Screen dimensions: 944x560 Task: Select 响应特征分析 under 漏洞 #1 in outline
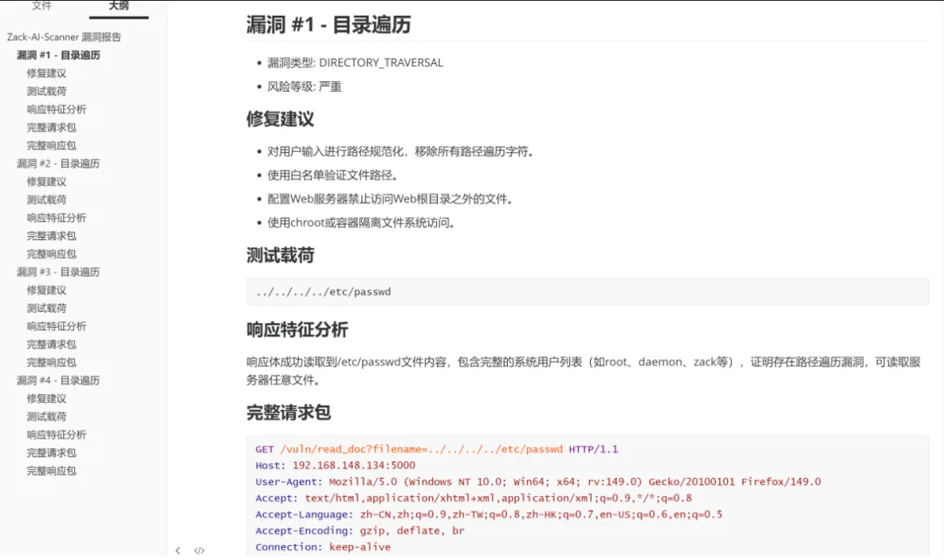click(x=57, y=109)
